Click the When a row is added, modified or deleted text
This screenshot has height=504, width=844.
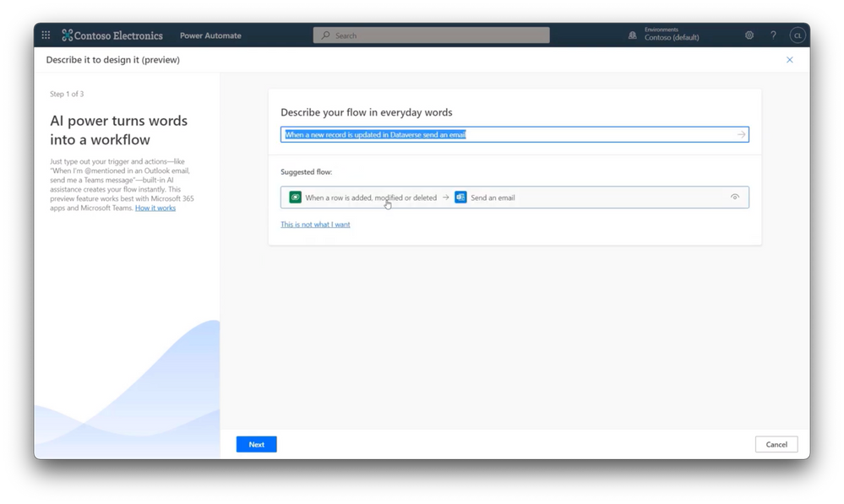coord(371,198)
